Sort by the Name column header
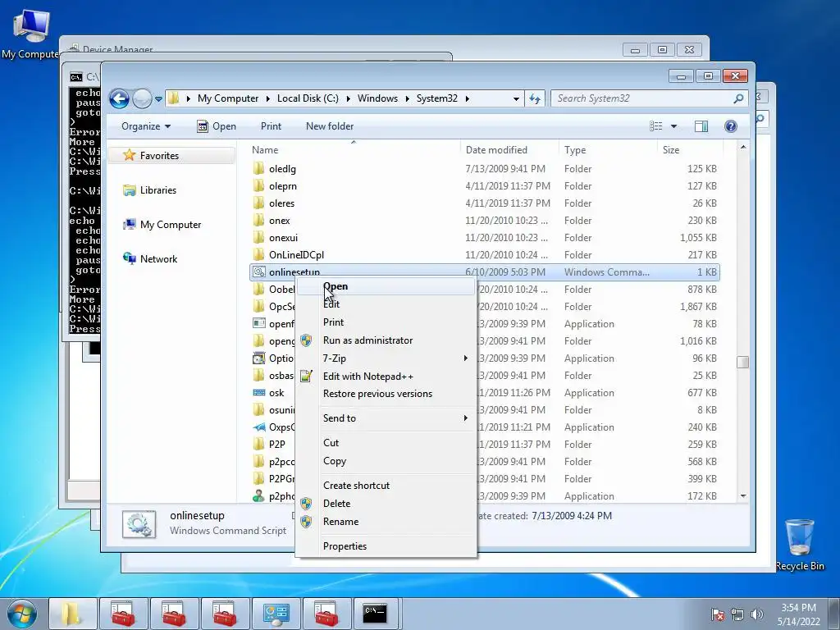Viewport: 840px width, 630px height. (354, 150)
